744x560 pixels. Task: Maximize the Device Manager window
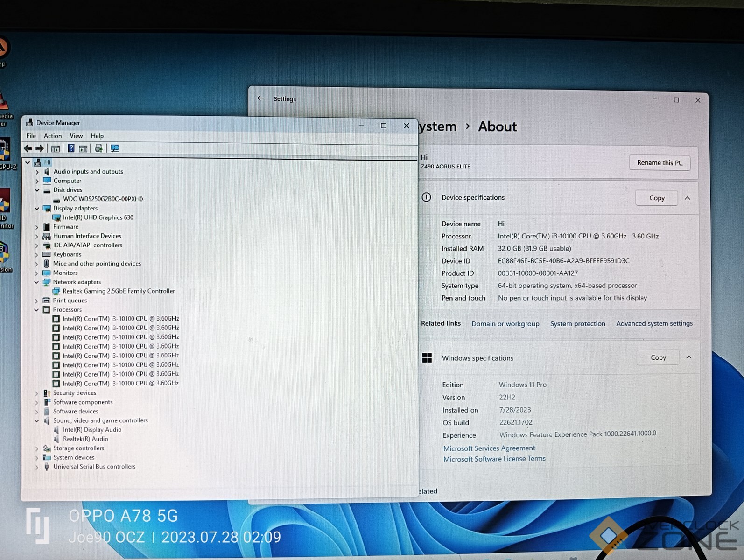click(383, 126)
